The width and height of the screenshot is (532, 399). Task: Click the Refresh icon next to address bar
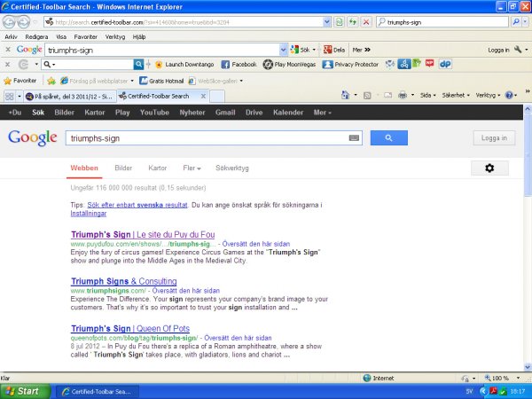(353, 22)
